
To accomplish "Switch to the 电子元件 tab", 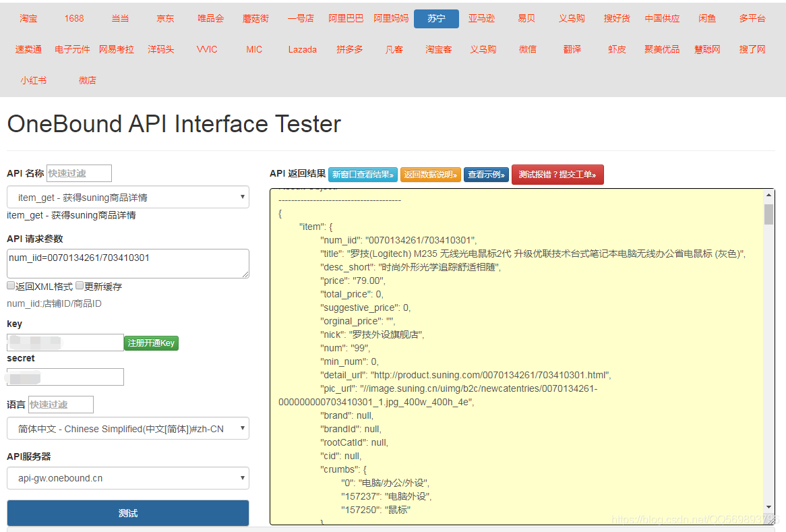I will [72, 49].
